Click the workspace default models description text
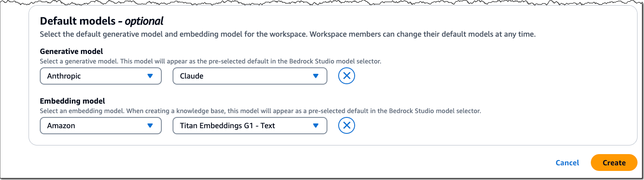Screen dimensions: 644x180 click(288, 34)
